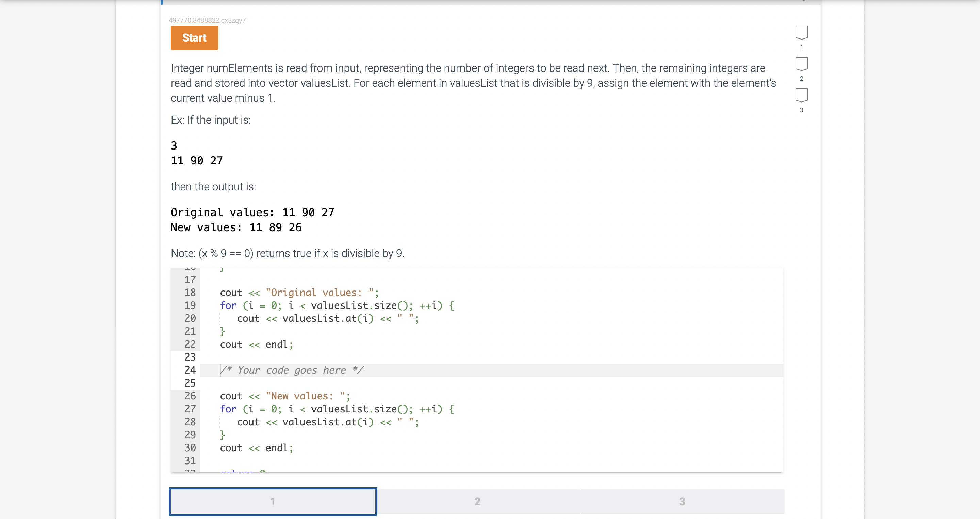Switch to level tab 2
This screenshot has height=519, width=980.
pyautogui.click(x=477, y=501)
